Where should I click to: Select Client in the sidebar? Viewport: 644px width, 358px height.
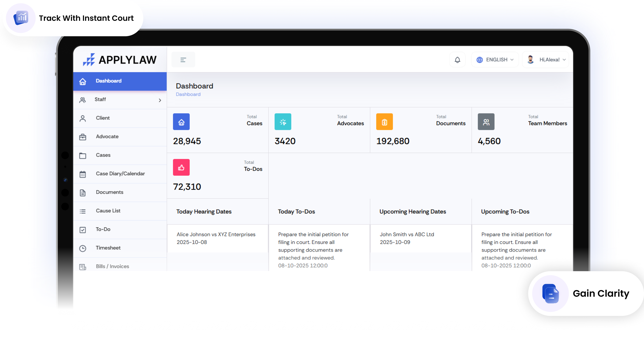click(x=103, y=118)
